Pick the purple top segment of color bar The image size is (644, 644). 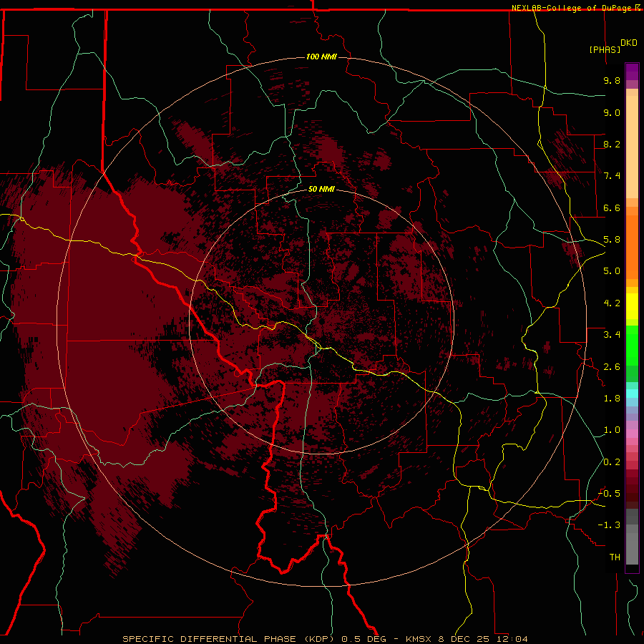(x=632, y=72)
